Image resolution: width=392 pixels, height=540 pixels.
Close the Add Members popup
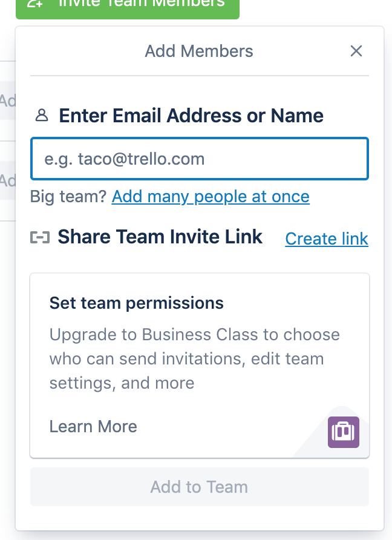tap(356, 51)
